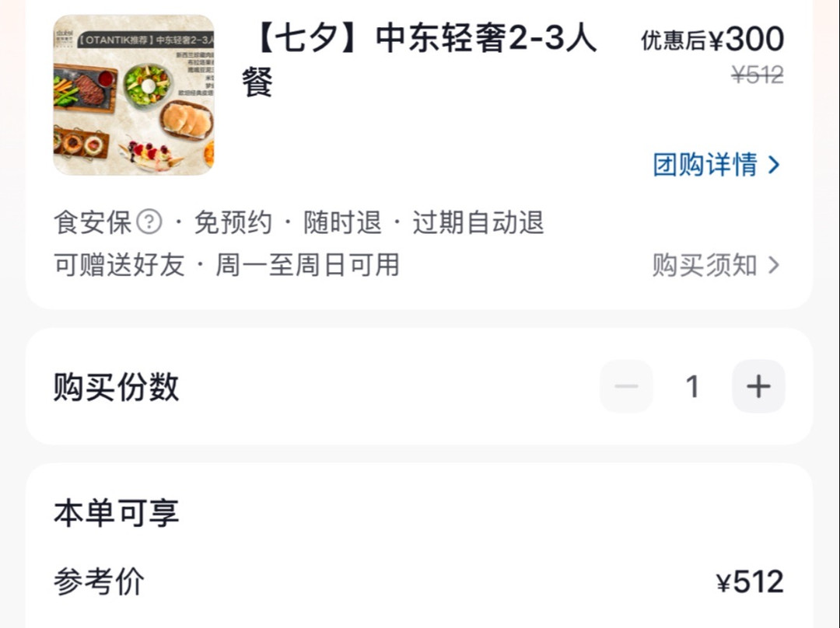
Task: Tap the 过期自动退 auto-refund tag
Action: coord(478,222)
